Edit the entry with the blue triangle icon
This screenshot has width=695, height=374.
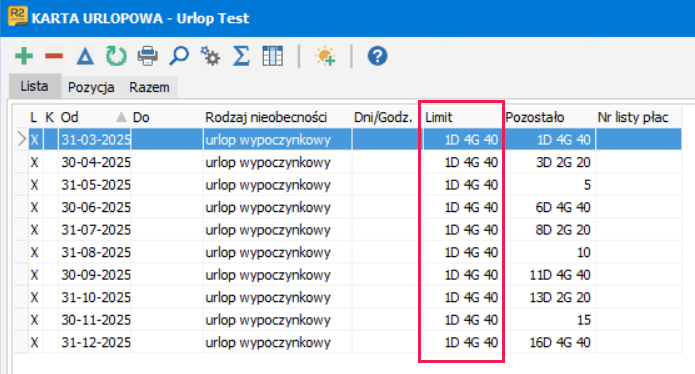coord(85,56)
